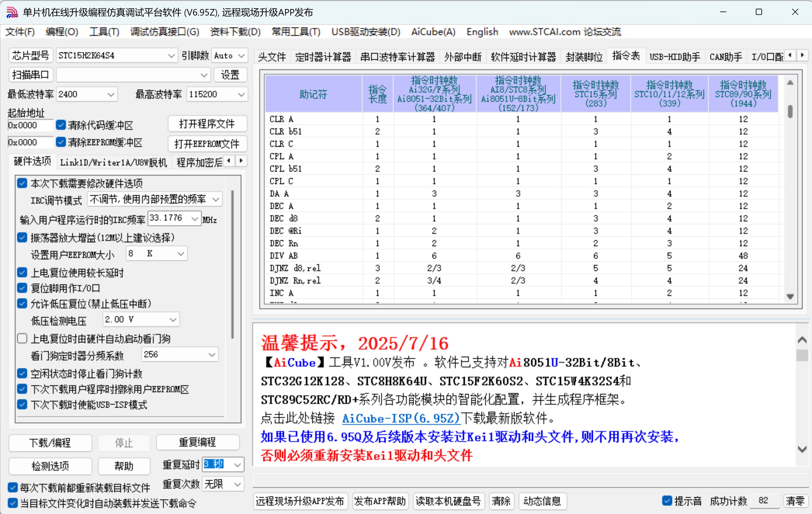Click 下载/编程 button

[x=50, y=443]
